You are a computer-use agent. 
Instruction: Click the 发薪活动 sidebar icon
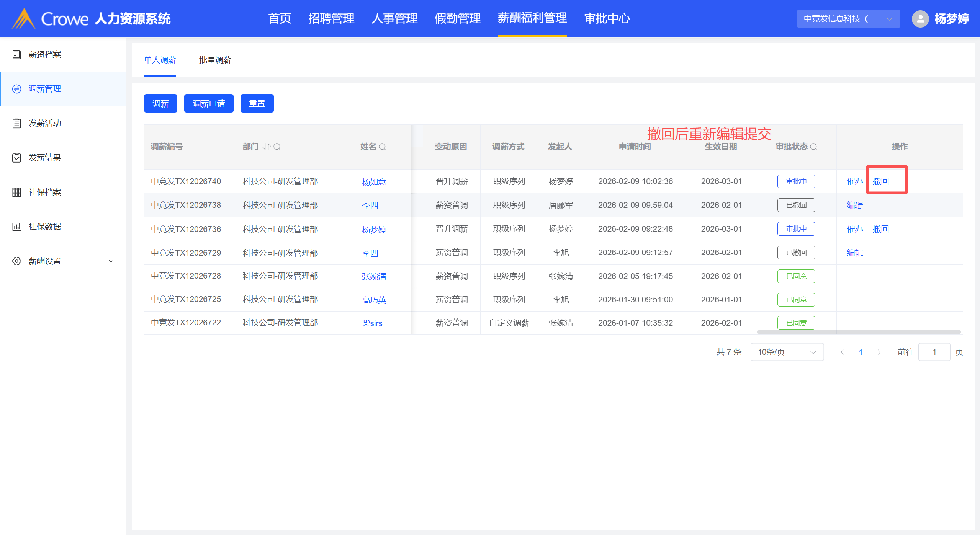click(x=16, y=123)
